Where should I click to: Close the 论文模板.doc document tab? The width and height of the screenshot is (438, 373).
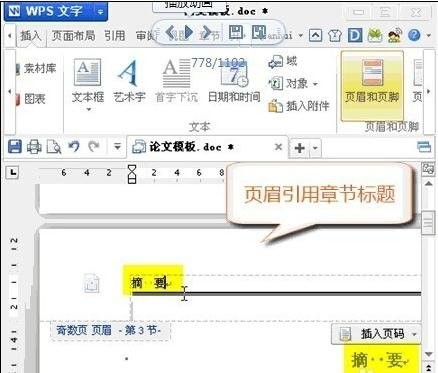[279, 147]
